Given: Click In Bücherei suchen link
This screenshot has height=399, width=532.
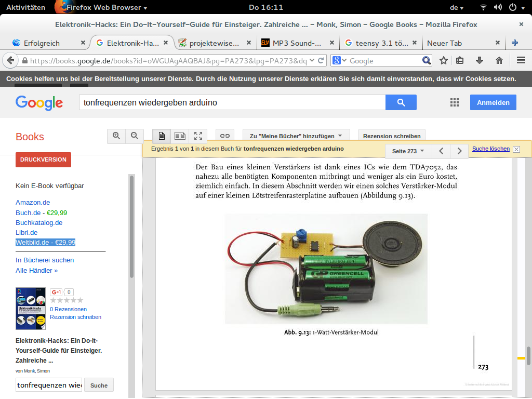Looking at the screenshot, I should 45,260.
